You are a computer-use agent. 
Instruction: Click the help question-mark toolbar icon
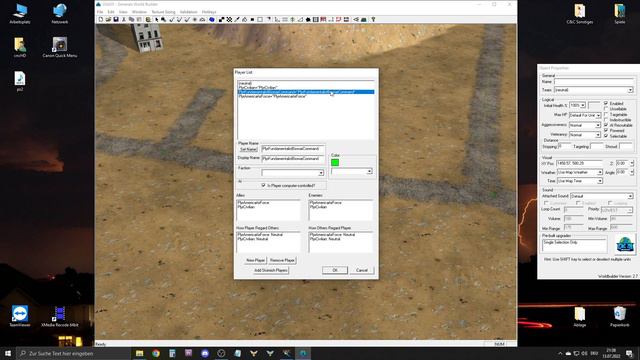(x=373, y=19)
